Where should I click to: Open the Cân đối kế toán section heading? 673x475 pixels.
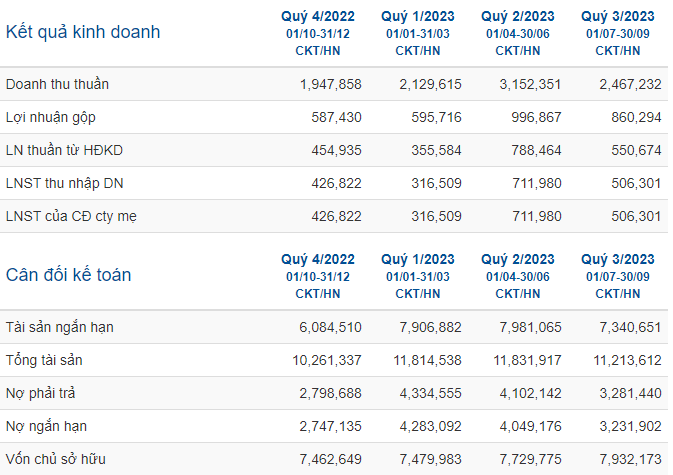(68, 275)
